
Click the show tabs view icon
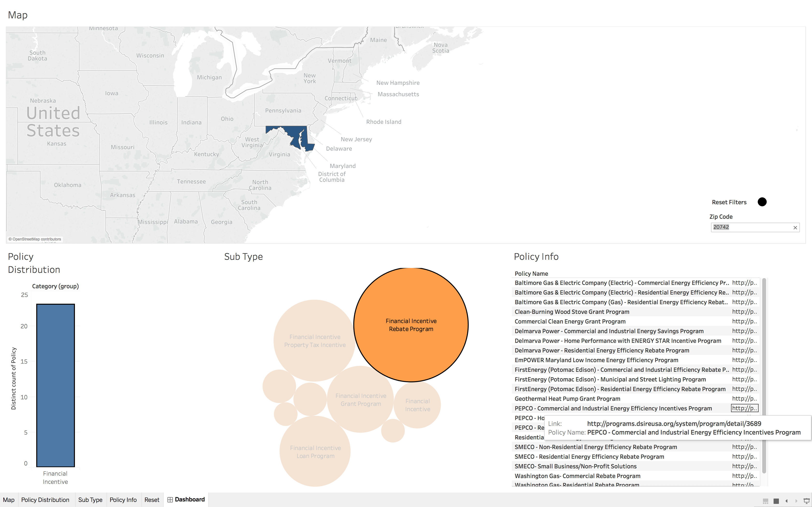[776, 501]
